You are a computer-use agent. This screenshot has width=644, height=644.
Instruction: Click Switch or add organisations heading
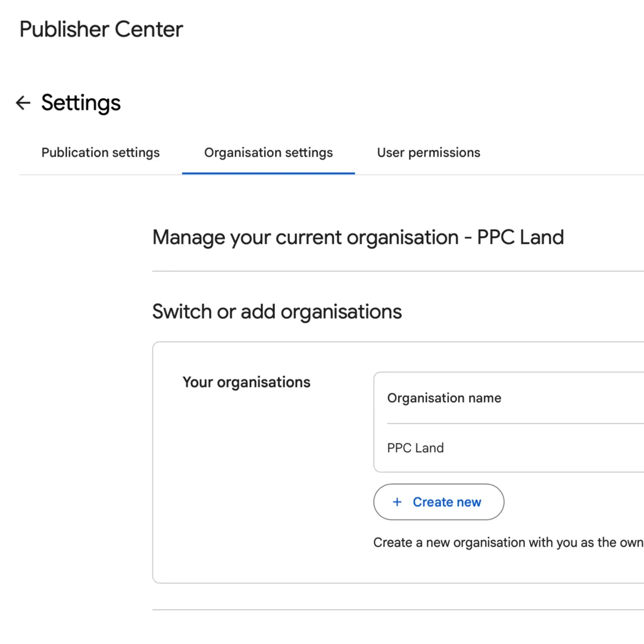click(277, 311)
